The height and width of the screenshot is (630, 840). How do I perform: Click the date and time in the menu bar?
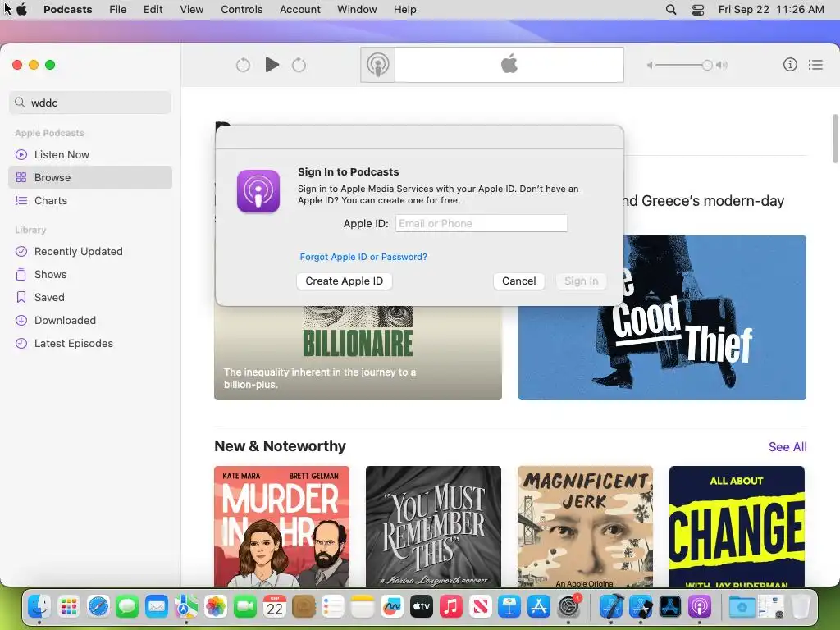771,10
